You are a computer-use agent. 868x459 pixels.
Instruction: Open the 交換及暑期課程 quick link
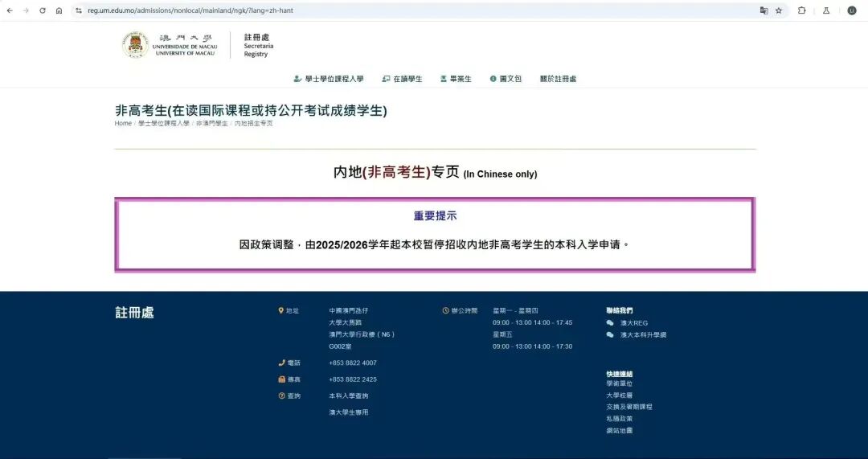[x=629, y=407]
